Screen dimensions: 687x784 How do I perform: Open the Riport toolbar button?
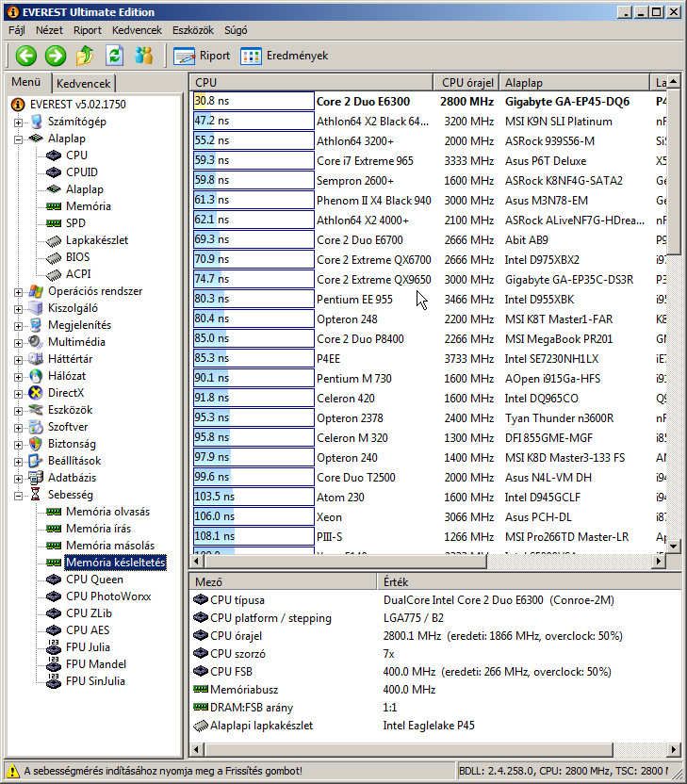pyautogui.click(x=203, y=56)
